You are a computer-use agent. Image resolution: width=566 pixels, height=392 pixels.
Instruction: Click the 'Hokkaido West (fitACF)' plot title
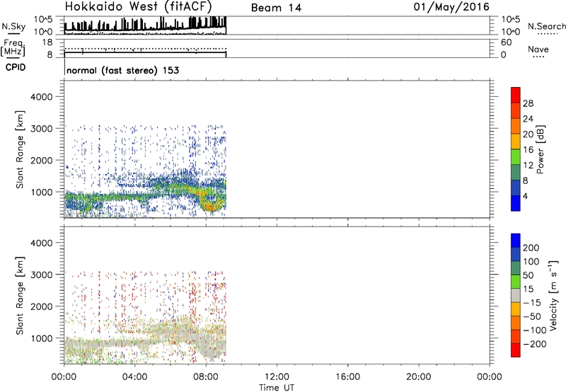point(138,6)
